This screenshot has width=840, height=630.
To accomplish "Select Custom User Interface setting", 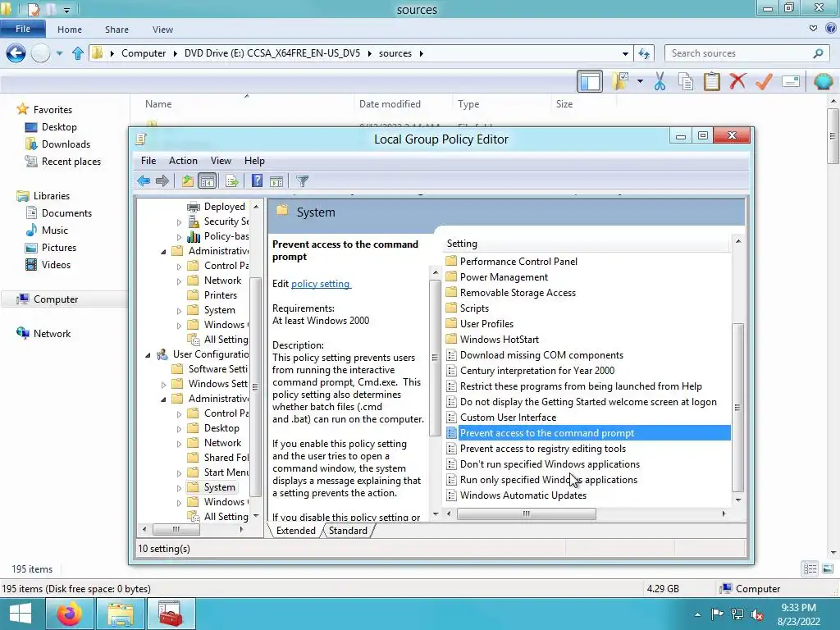I will [508, 418].
